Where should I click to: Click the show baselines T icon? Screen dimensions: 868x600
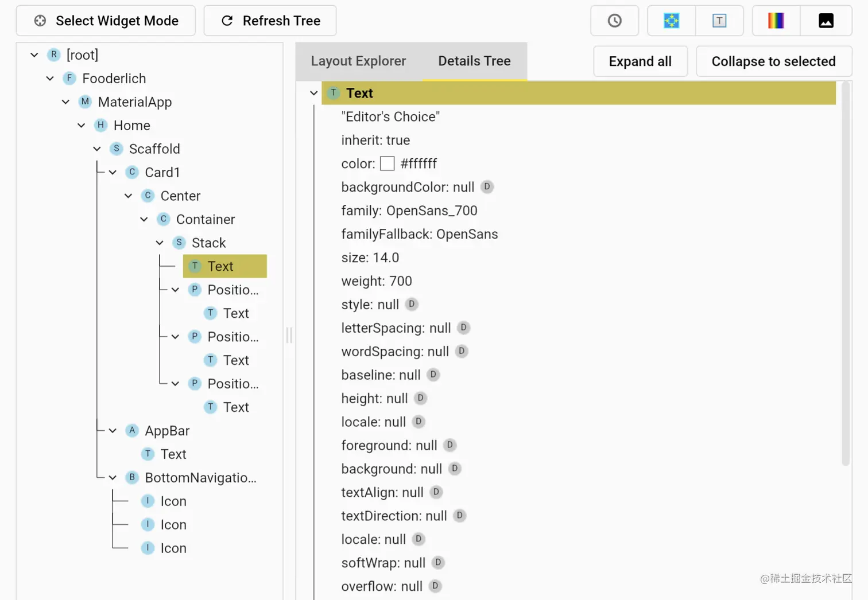tap(719, 21)
